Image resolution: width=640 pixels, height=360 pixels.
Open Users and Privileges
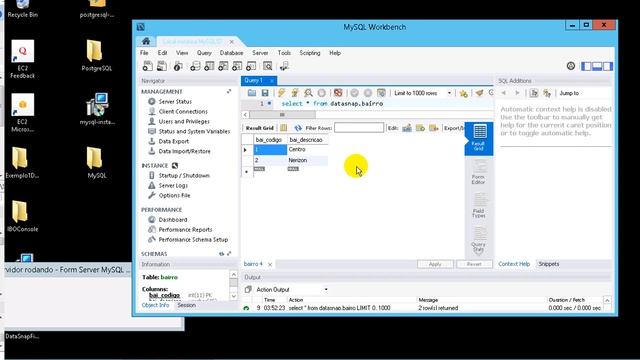pos(184,122)
